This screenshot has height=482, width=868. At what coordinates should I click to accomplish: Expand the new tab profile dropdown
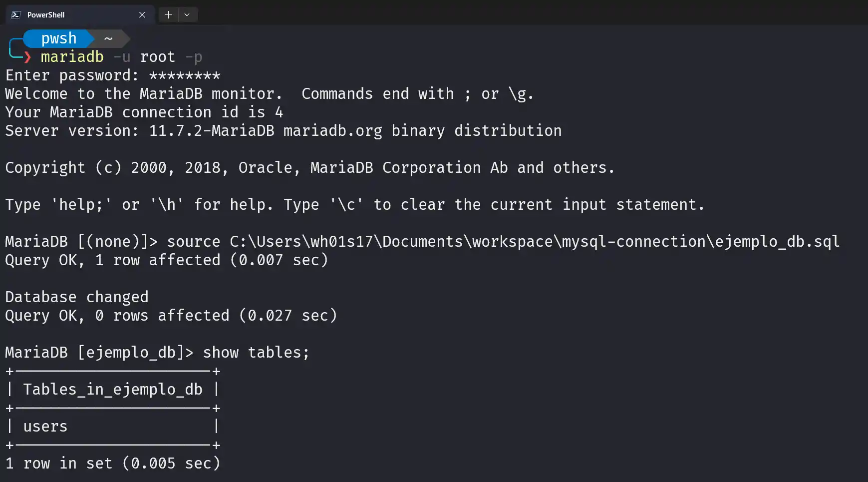[x=187, y=15]
